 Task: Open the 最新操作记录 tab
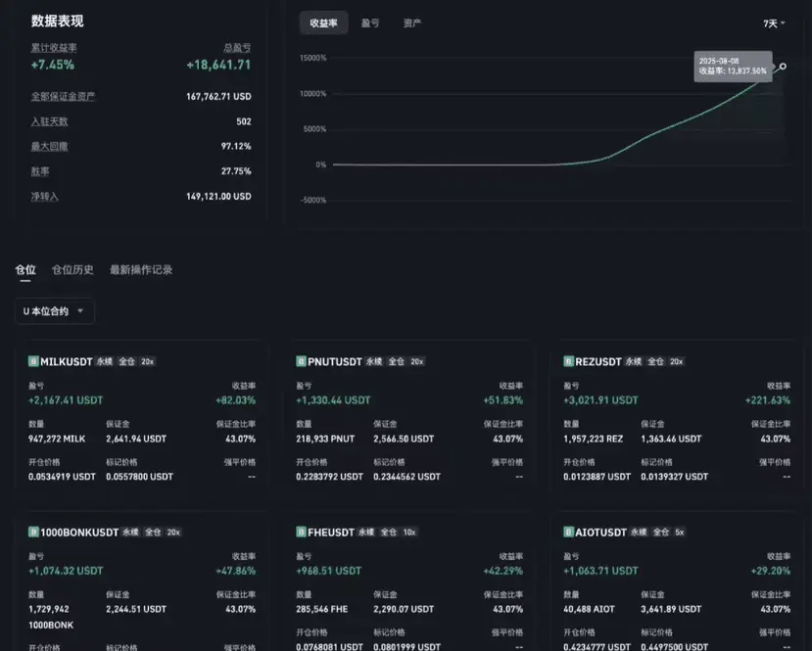click(141, 269)
